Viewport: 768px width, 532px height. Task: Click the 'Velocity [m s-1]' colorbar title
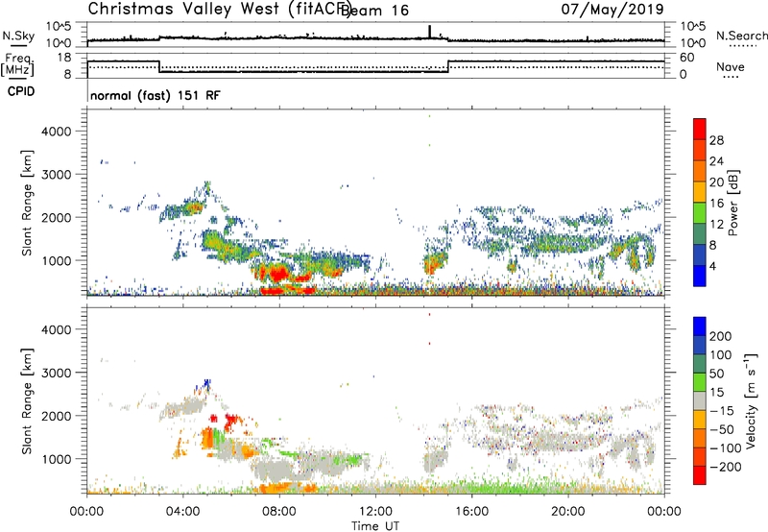click(x=752, y=400)
